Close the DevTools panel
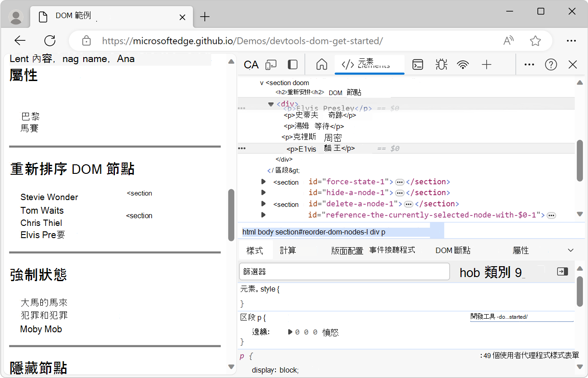The height and width of the screenshot is (378, 588). pyautogui.click(x=573, y=65)
